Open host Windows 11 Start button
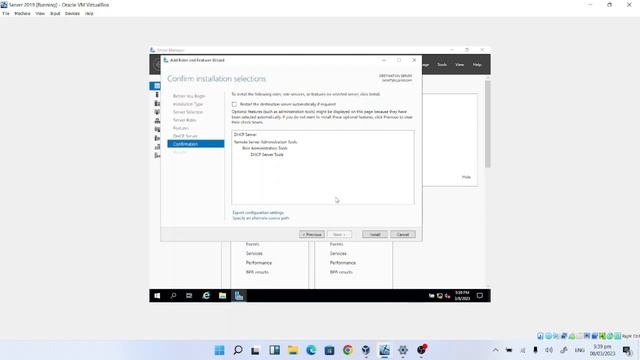The image size is (640, 360). pyautogui.click(x=219, y=350)
